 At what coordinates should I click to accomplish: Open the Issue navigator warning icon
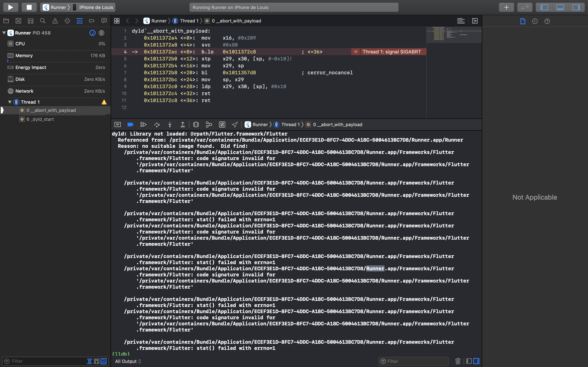pyautogui.click(x=55, y=21)
